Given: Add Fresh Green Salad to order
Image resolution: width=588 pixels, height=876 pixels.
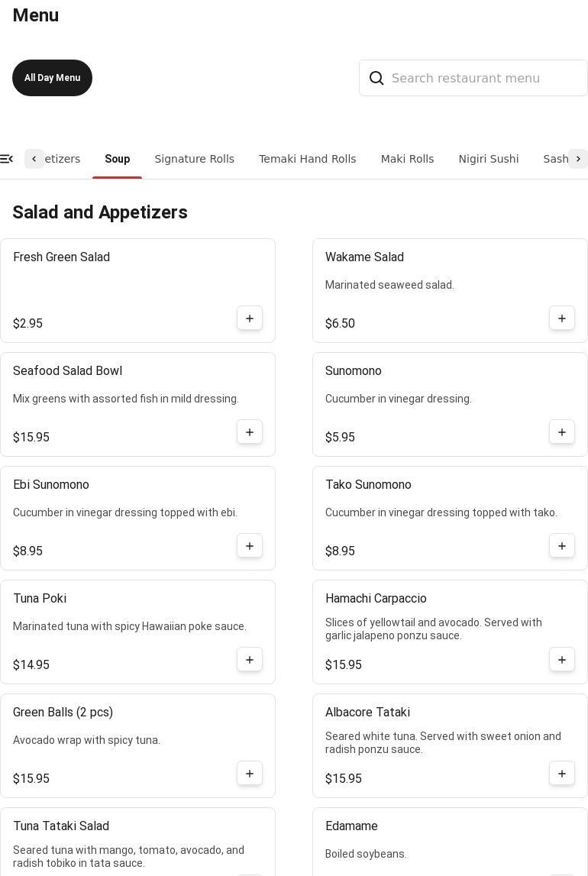Looking at the screenshot, I should click(250, 318).
